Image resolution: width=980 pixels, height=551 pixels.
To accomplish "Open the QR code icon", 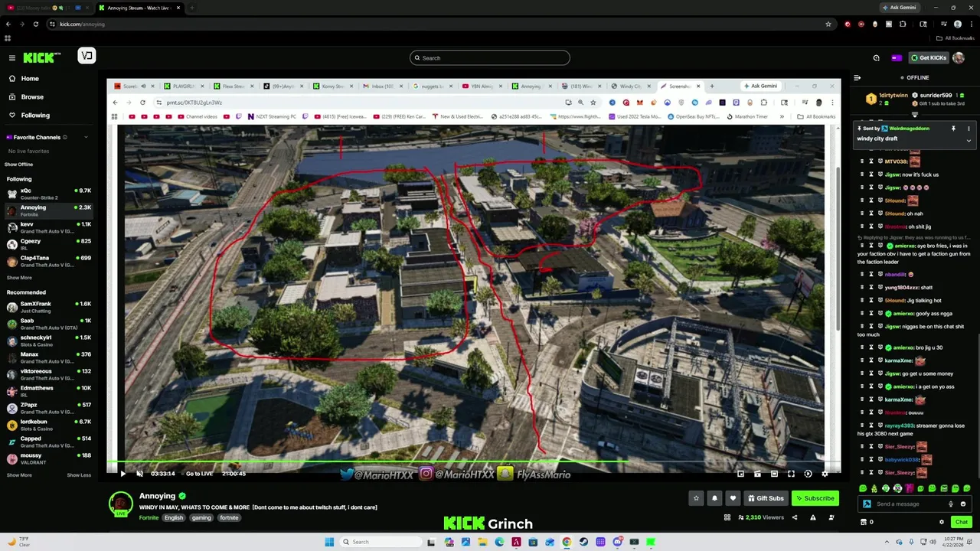I will tap(727, 517).
